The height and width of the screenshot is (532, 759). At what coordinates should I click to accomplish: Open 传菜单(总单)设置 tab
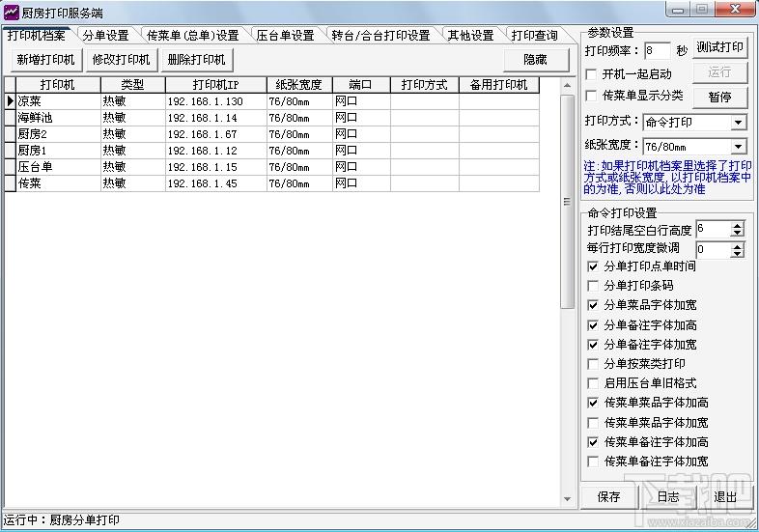(193, 36)
